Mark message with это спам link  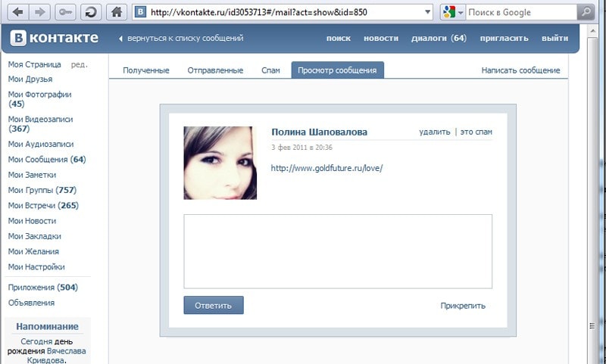[476, 132]
